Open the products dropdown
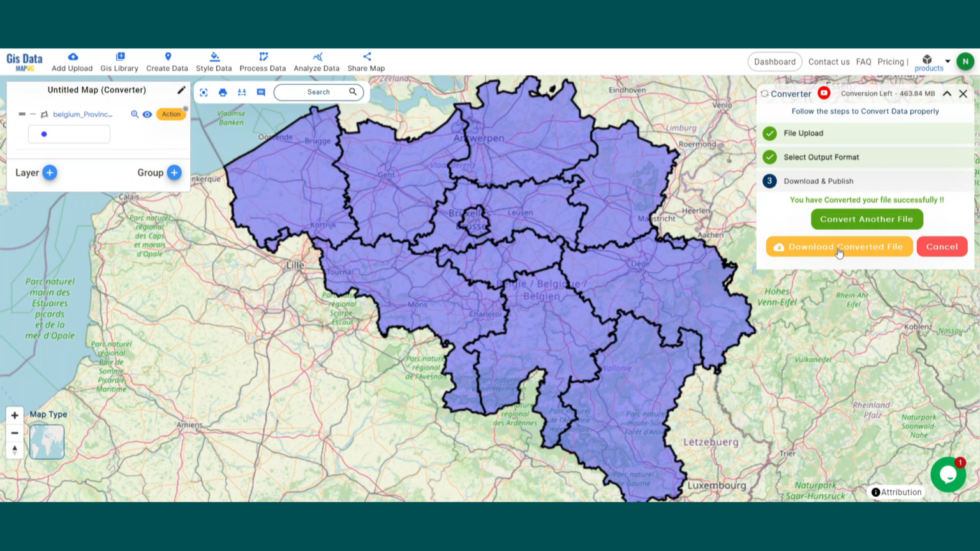This screenshot has width=980, height=551. [928, 61]
